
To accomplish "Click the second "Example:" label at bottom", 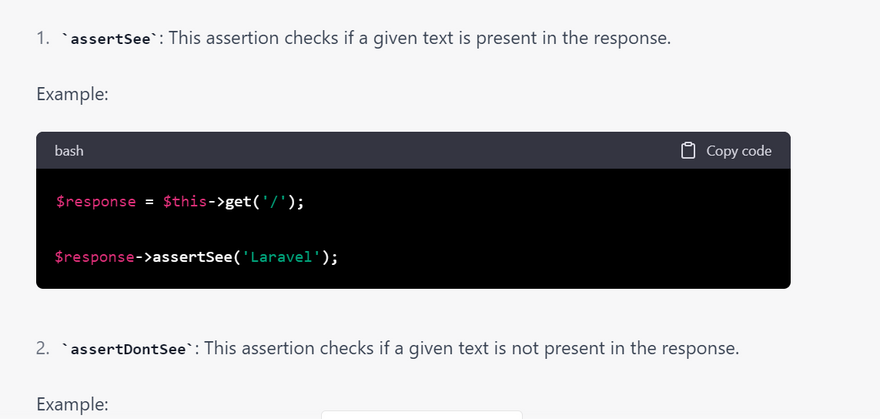I will click(x=72, y=404).
